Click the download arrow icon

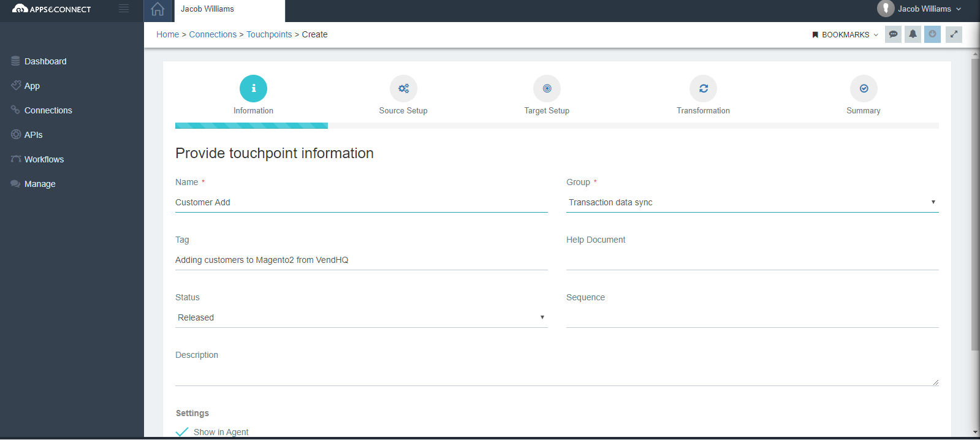[x=932, y=34]
